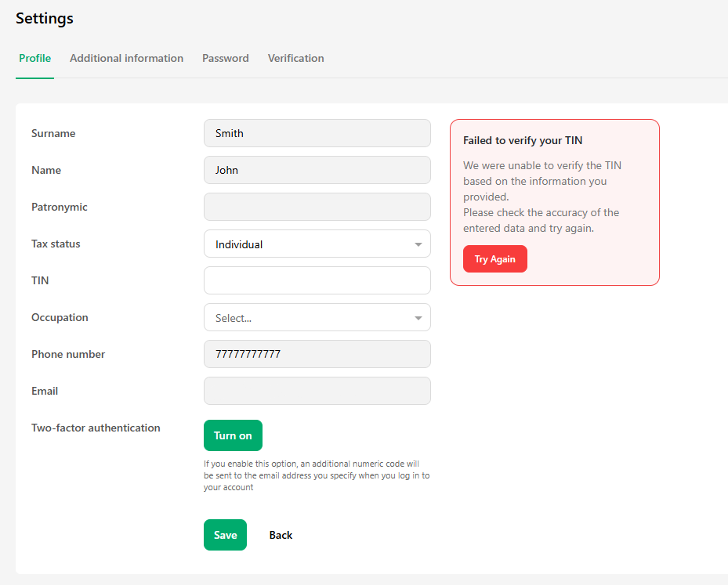
Task: Click the Tax status label
Action: click(56, 244)
